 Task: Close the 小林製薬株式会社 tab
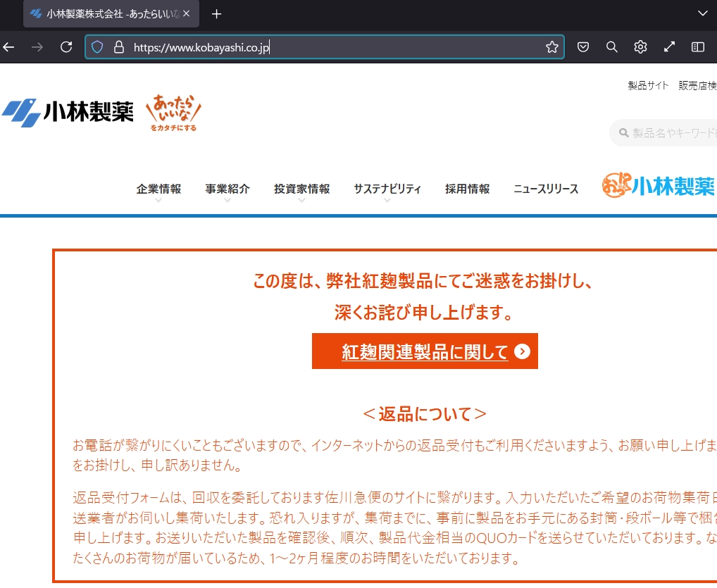coord(186,13)
